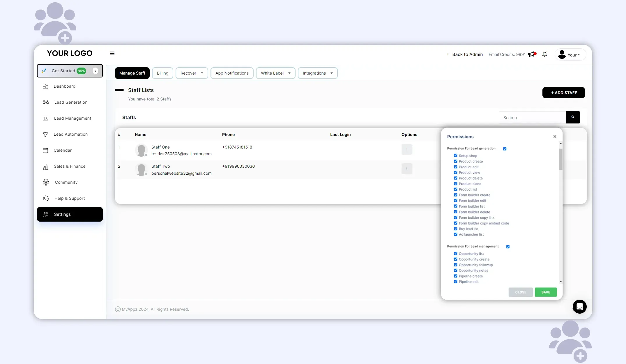Click the permissions list scrollbar

coord(561,159)
